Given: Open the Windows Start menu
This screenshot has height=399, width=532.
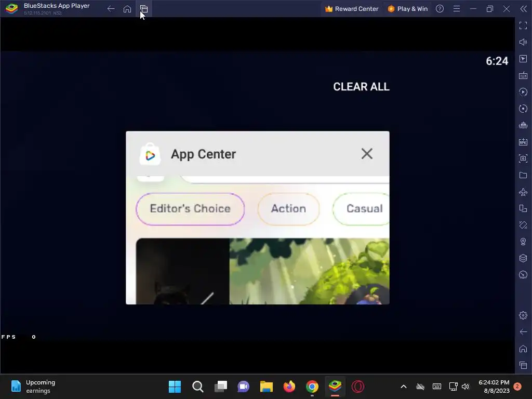Looking at the screenshot, I should click(175, 387).
